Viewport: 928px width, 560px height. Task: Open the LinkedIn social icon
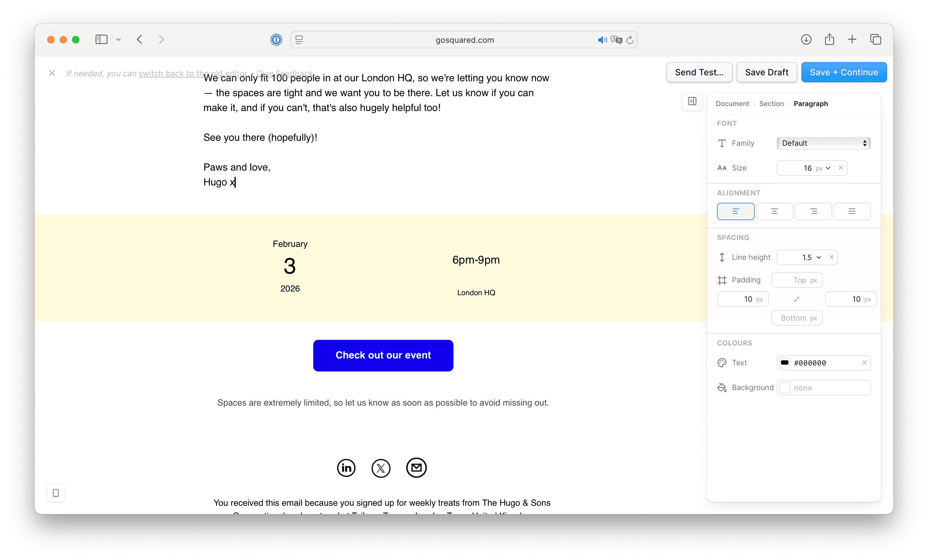tap(346, 468)
